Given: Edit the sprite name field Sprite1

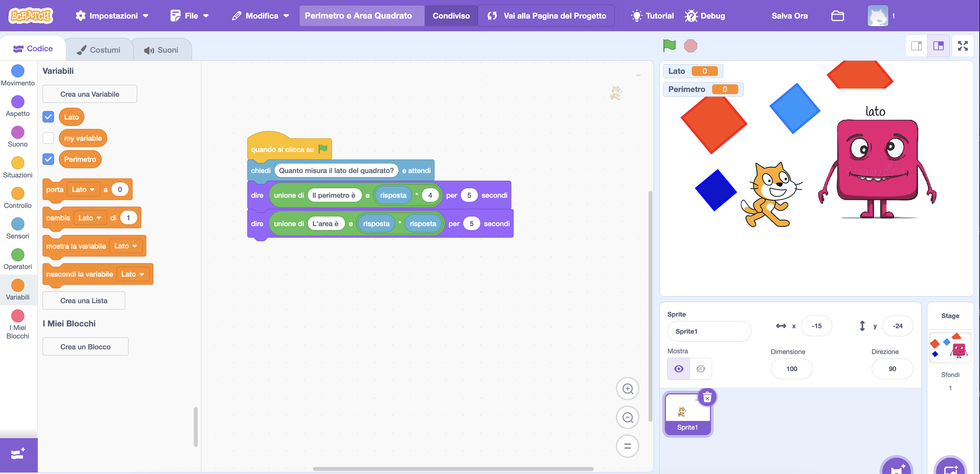Looking at the screenshot, I should pyautogui.click(x=709, y=331).
